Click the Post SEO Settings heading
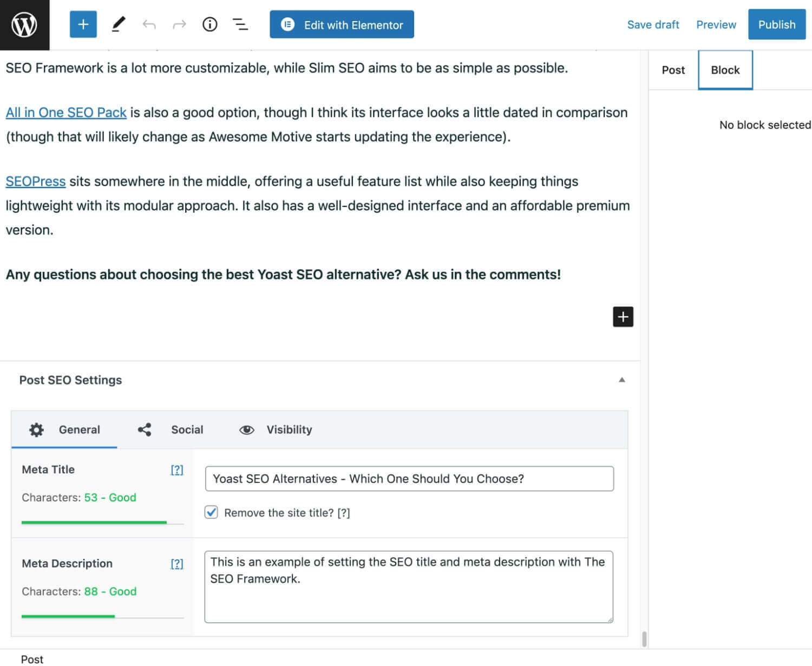812x666 pixels. (x=70, y=380)
